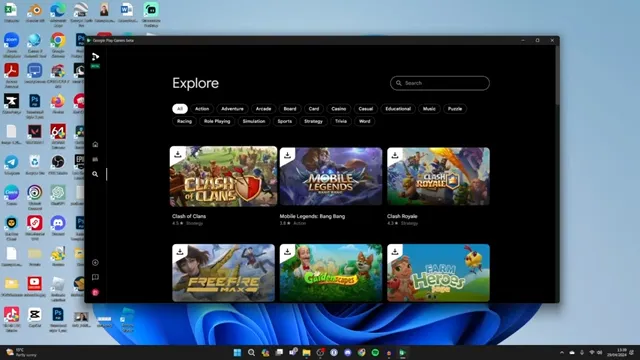This screenshot has width=640, height=360.
Task: Open taskbar Search
Action: click(251, 353)
